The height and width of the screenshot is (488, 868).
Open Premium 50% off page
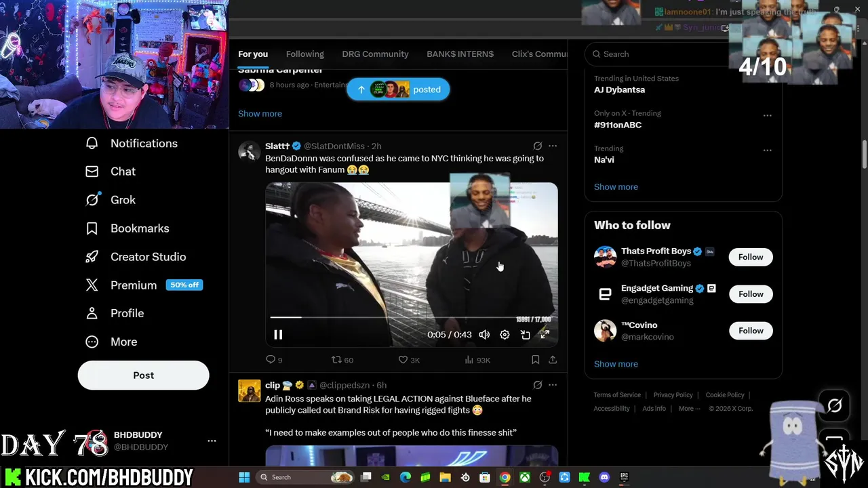point(144,285)
